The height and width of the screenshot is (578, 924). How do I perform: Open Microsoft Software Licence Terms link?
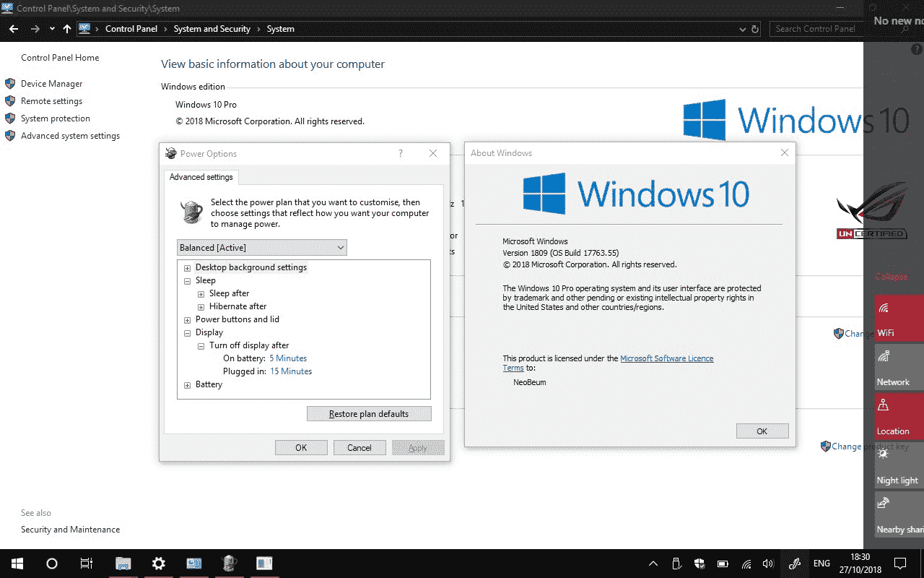[x=667, y=358]
